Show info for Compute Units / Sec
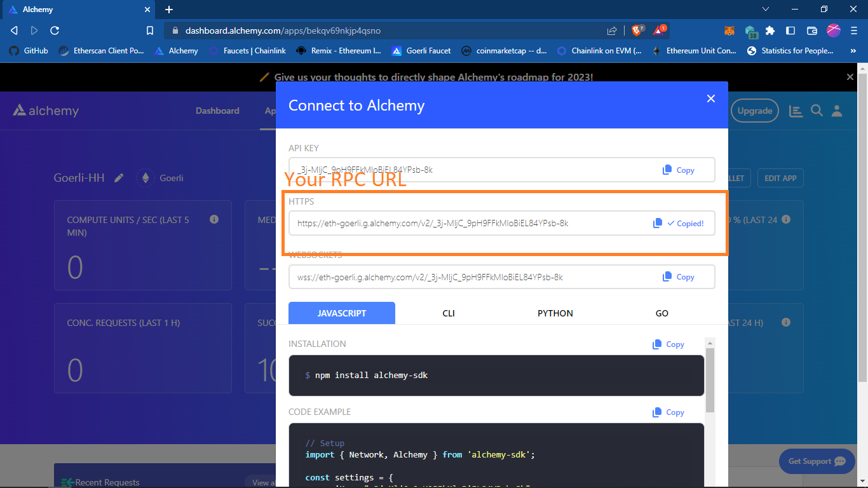Screen dimensions: 868x488 214,219
